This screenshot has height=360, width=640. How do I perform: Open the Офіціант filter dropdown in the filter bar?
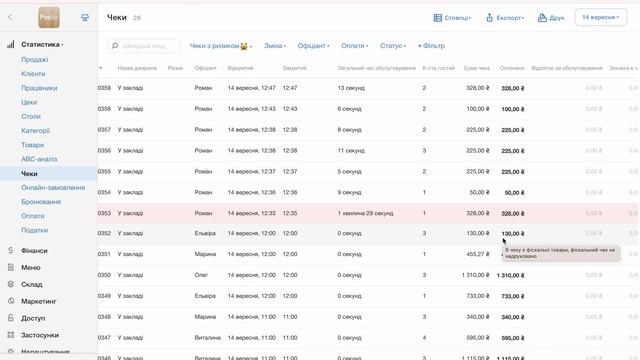(x=313, y=46)
